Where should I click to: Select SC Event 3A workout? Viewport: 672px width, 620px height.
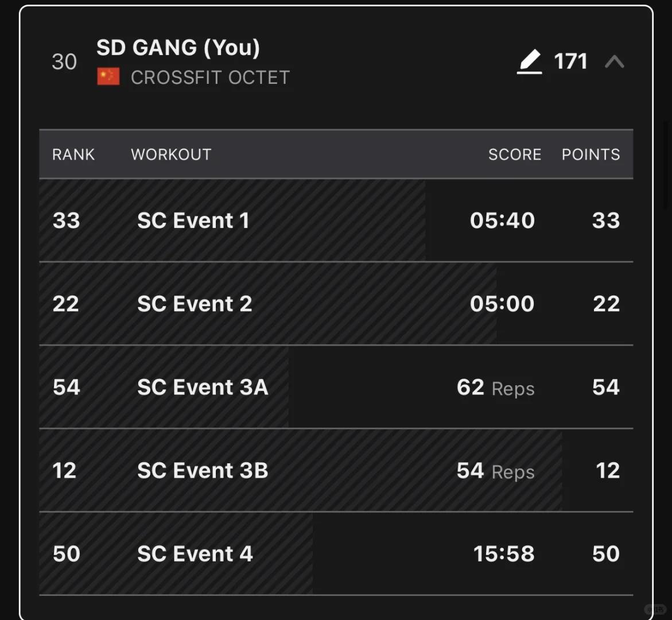point(336,387)
